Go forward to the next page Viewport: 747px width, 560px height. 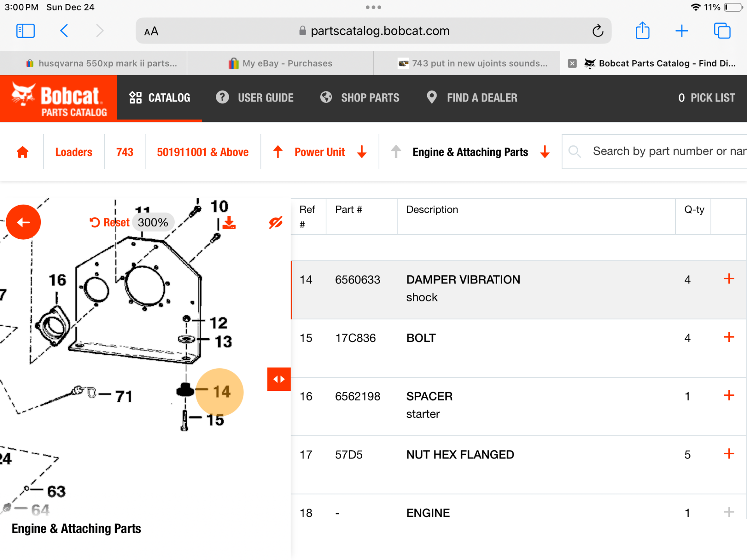tap(100, 31)
